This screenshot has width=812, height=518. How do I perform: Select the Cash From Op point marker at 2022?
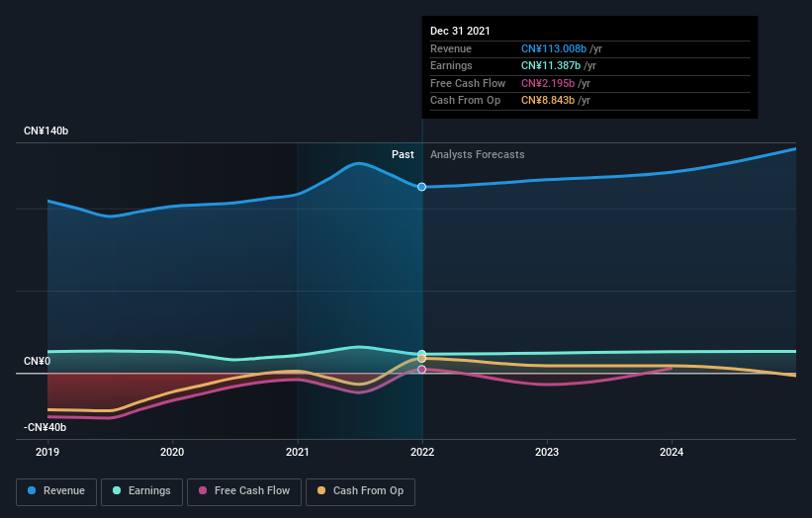pyautogui.click(x=422, y=359)
